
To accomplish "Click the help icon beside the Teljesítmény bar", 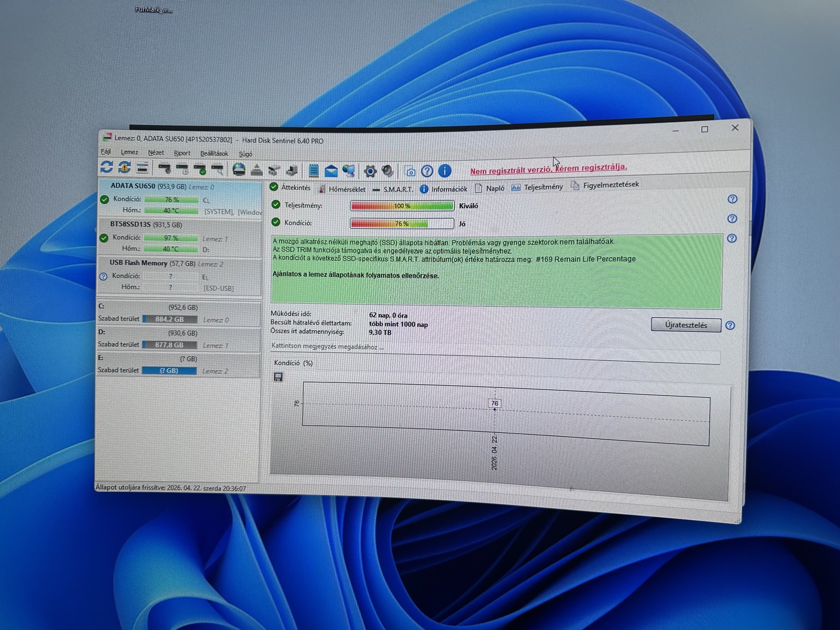I will click(732, 199).
